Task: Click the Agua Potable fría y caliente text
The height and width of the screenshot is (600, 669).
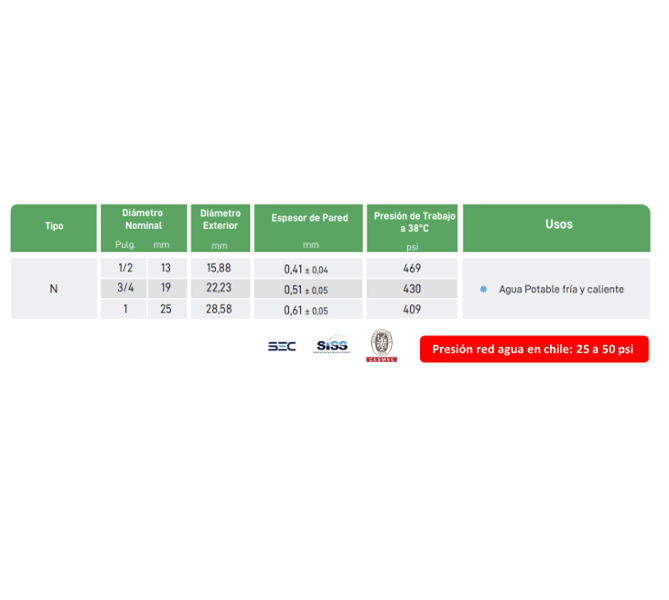Action: pyautogui.click(x=561, y=289)
